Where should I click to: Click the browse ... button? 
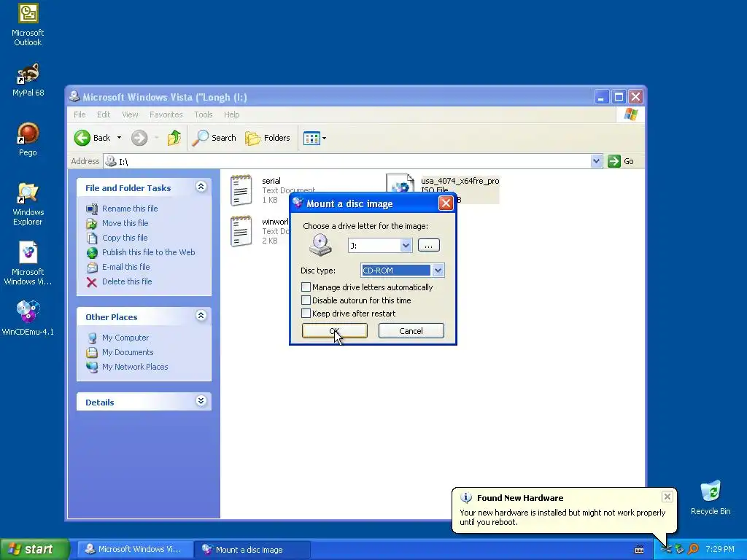tap(429, 246)
